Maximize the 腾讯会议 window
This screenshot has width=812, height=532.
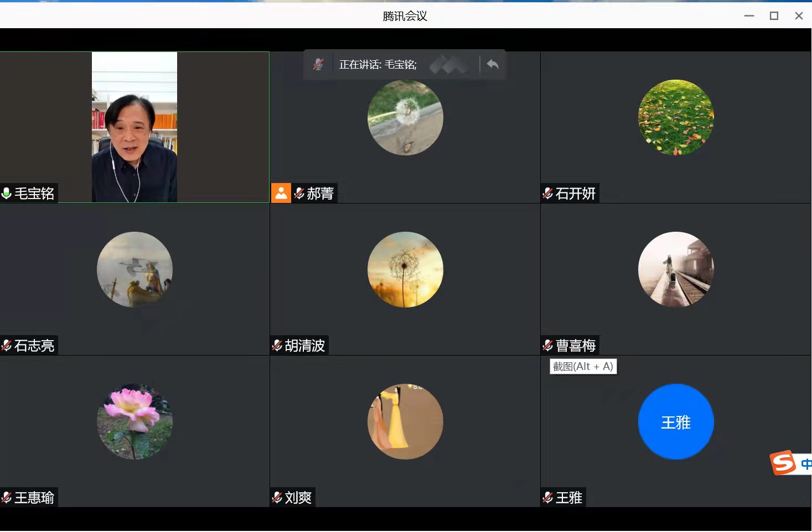tap(774, 16)
